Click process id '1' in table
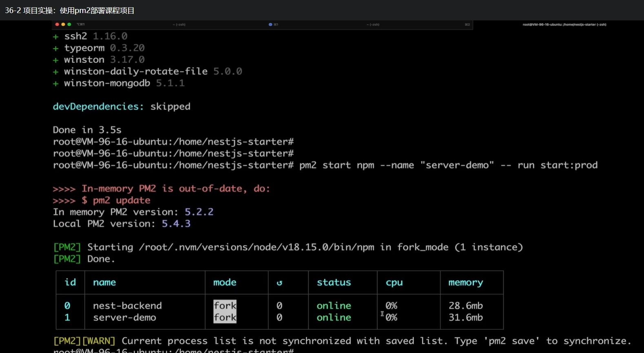This screenshot has width=644, height=353. click(67, 317)
